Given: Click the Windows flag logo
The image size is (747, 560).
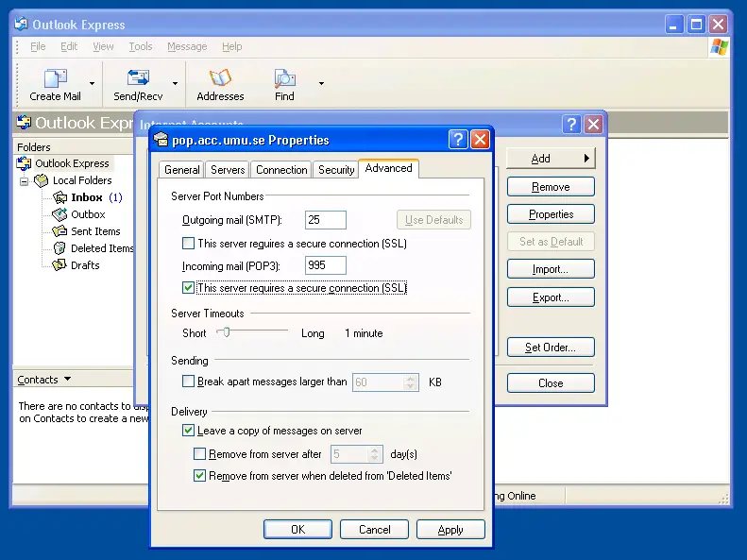Looking at the screenshot, I should [x=719, y=47].
